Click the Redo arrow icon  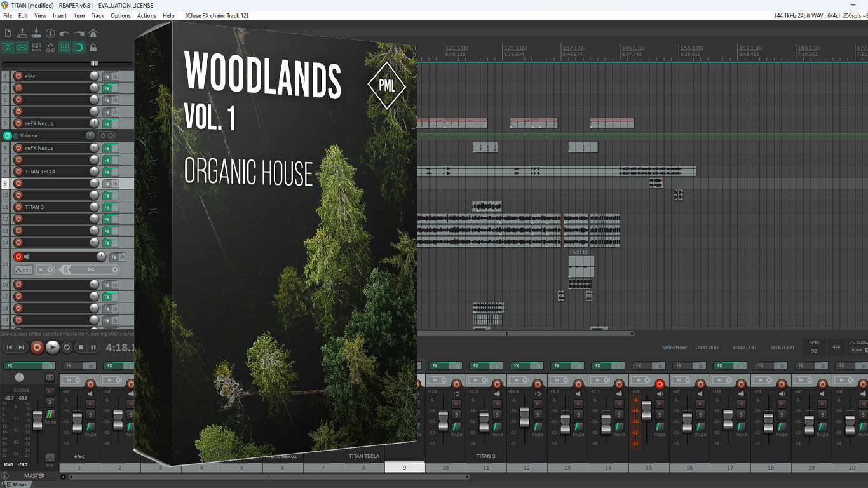(79, 33)
